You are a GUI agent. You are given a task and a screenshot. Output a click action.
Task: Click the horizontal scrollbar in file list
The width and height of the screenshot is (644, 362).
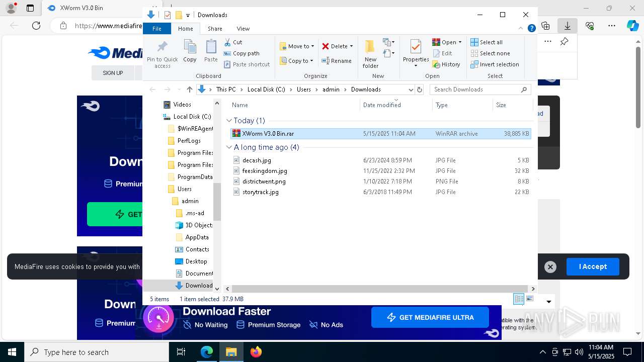tap(380, 289)
